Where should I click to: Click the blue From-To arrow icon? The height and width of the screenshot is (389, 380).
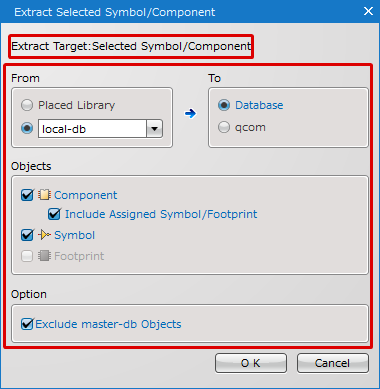pos(190,114)
